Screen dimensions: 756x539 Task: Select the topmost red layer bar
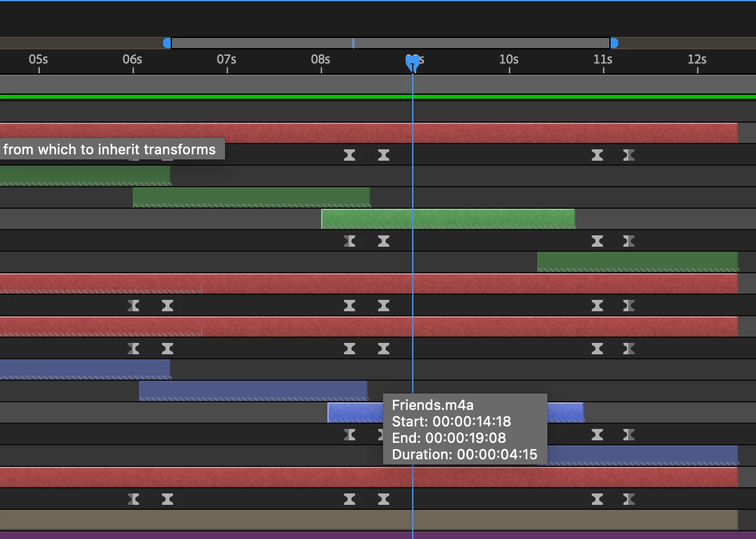click(x=369, y=133)
